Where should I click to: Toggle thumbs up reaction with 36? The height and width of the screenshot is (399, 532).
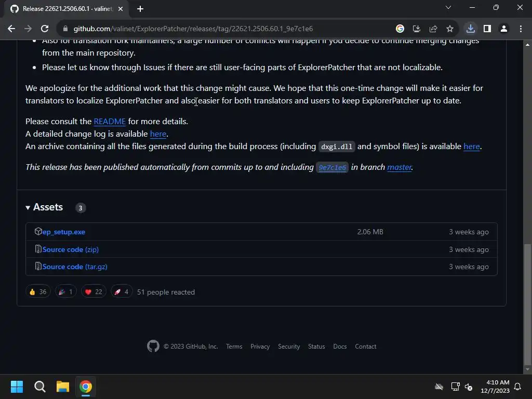[38, 292]
